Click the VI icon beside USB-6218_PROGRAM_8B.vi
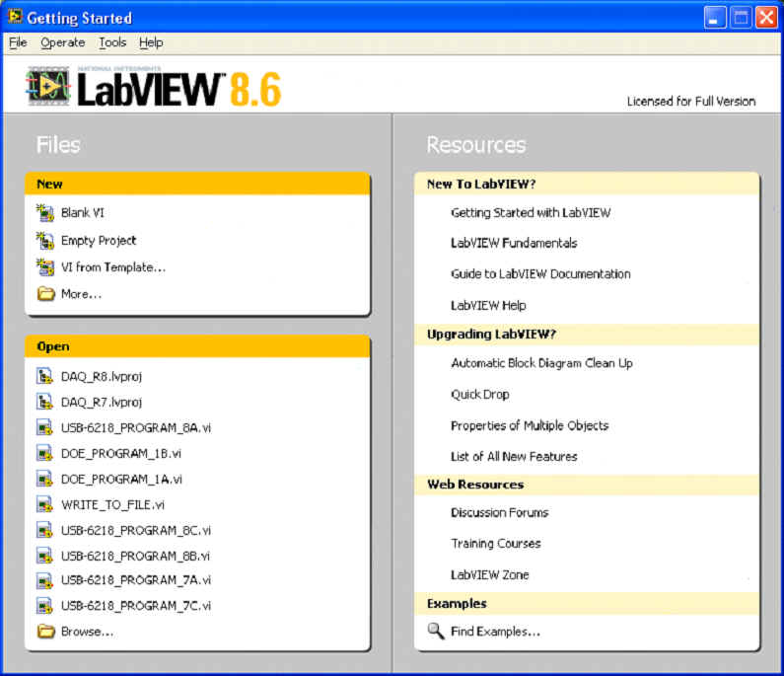This screenshot has height=676, width=784. pyautogui.click(x=44, y=556)
